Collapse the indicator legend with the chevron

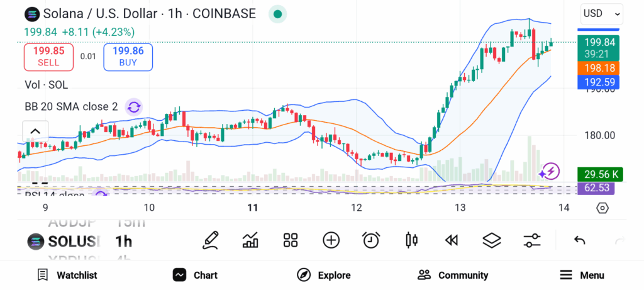tap(35, 131)
